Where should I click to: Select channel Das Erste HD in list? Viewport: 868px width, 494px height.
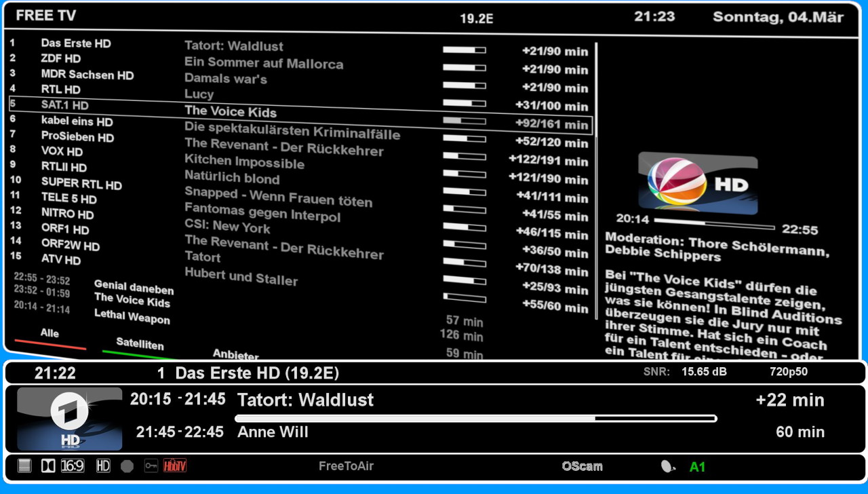pyautogui.click(x=76, y=43)
